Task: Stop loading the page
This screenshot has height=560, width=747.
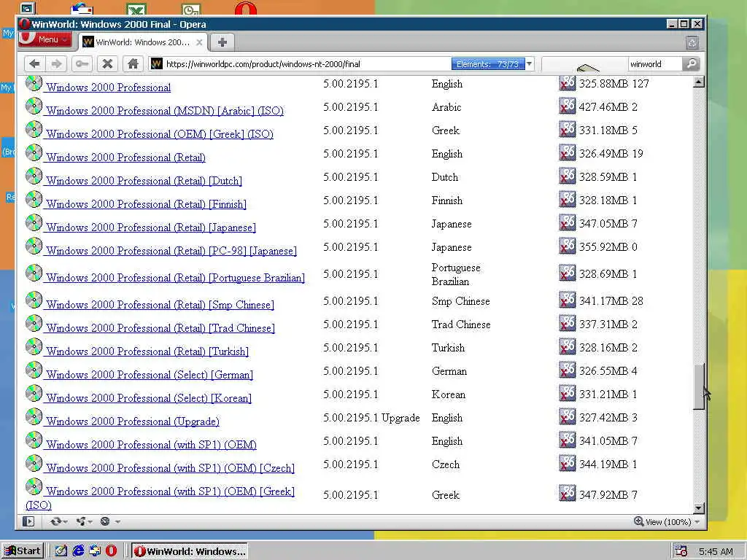Action: (108, 64)
